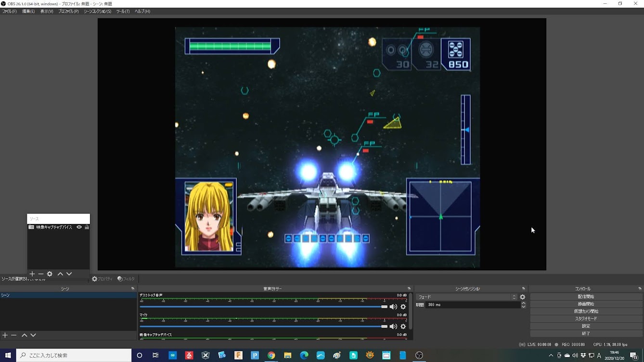This screenshot has width=644, height=362.
Task: Open Windows Task View from the taskbar
Action: click(155, 355)
